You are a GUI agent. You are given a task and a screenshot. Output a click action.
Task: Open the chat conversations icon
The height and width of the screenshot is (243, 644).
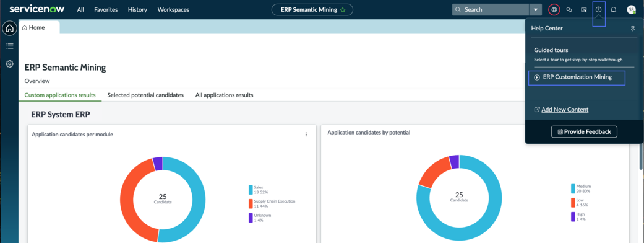tap(569, 9)
